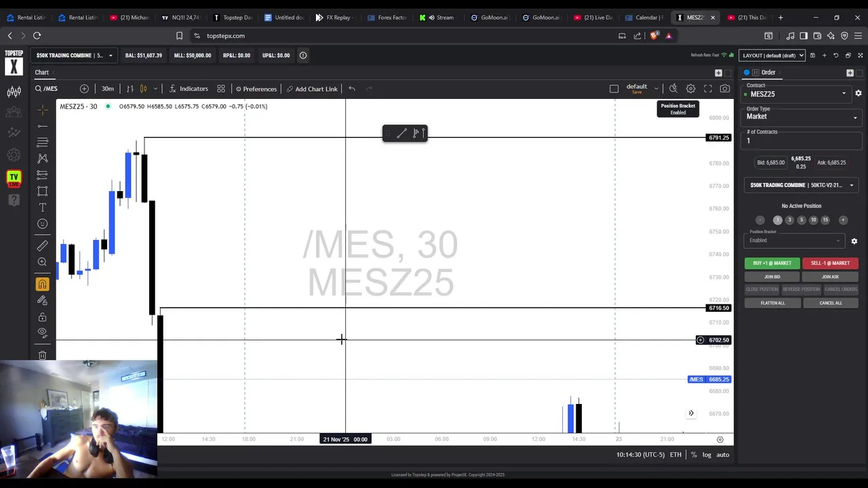Image resolution: width=868 pixels, height=488 pixels.
Task: Open the order panel account selector dropdown
Action: (x=802, y=185)
